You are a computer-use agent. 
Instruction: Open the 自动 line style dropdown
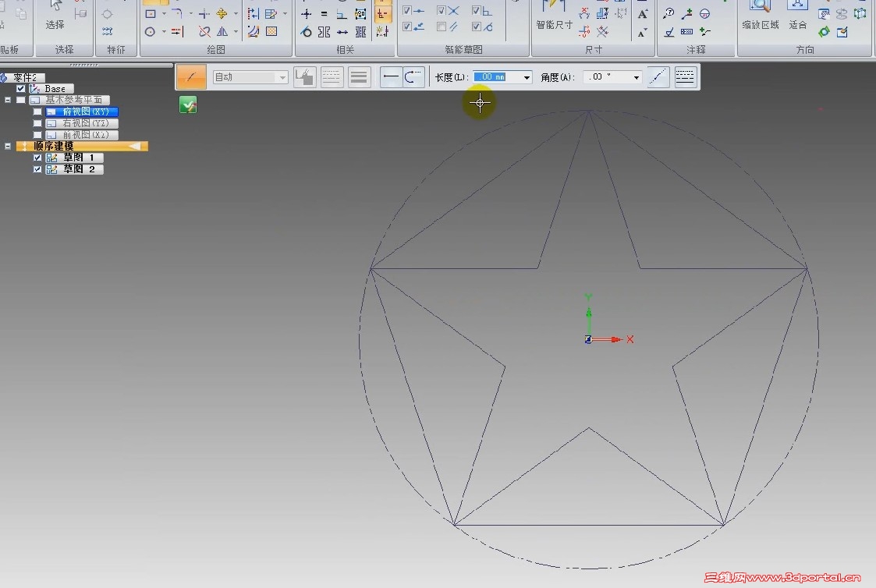point(282,77)
